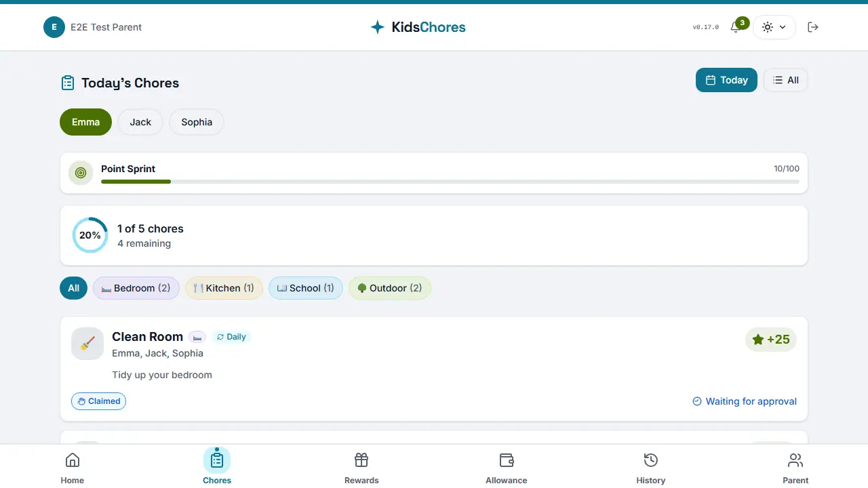
Task: Filter chores by Kitchen (1)
Action: click(x=224, y=288)
